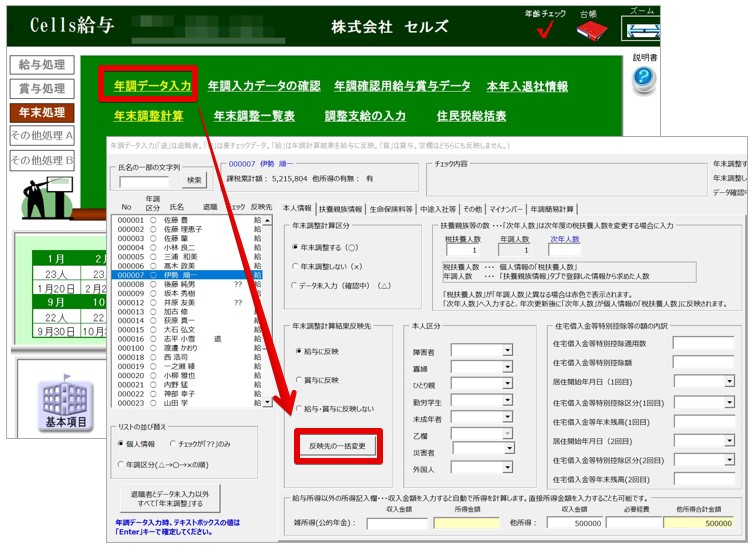Click the 年末調整一覧表 link

(x=254, y=116)
